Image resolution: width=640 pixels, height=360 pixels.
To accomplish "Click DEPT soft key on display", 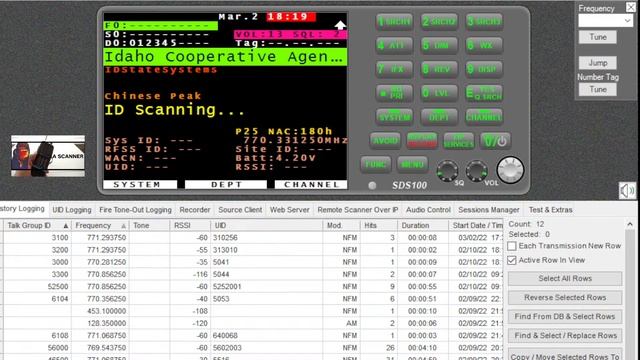I will pos(226,184).
